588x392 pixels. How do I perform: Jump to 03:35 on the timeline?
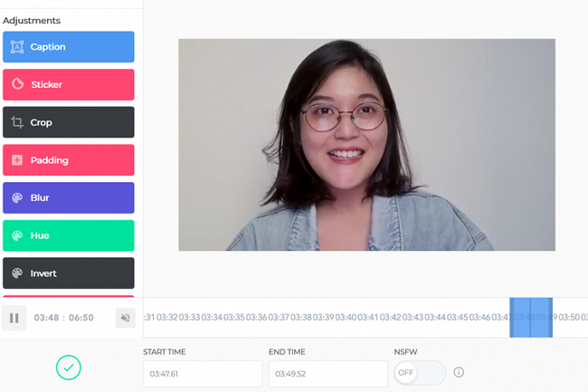234,318
